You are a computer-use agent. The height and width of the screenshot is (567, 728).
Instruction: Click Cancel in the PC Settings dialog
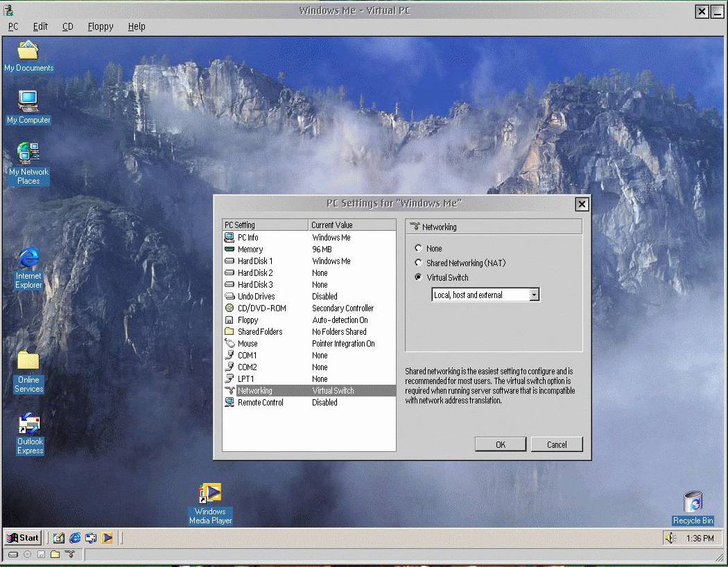tap(557, 444)
